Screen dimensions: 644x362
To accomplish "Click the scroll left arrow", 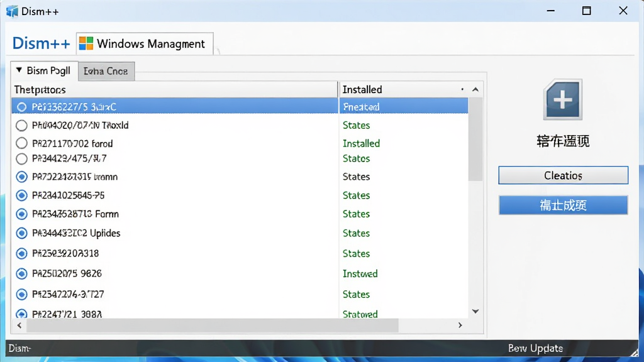I will [19, 326].
